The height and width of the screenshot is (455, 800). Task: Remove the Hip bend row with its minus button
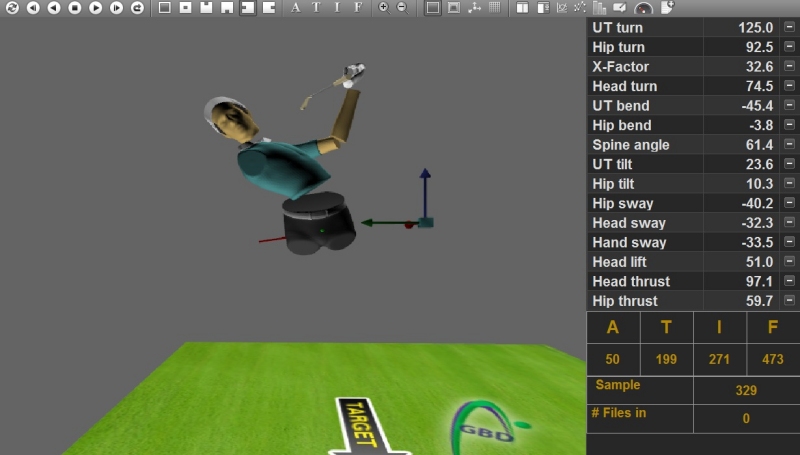(789, 124)
